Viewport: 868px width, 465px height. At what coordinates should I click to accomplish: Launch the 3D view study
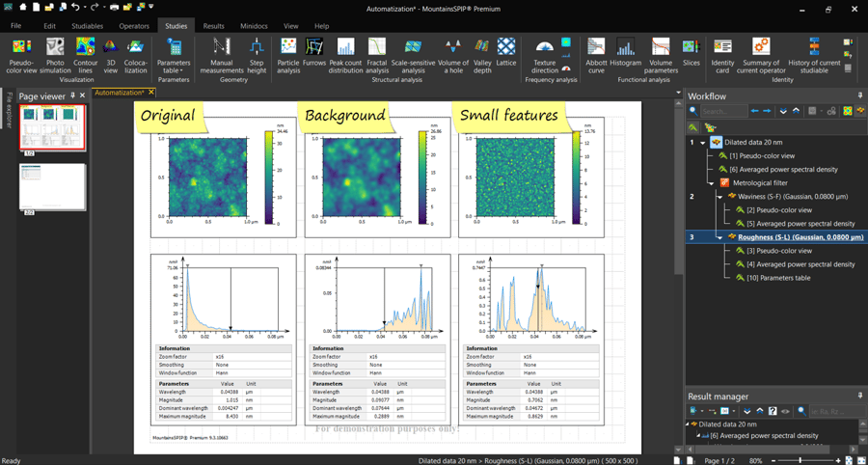[x=110, y=55]
